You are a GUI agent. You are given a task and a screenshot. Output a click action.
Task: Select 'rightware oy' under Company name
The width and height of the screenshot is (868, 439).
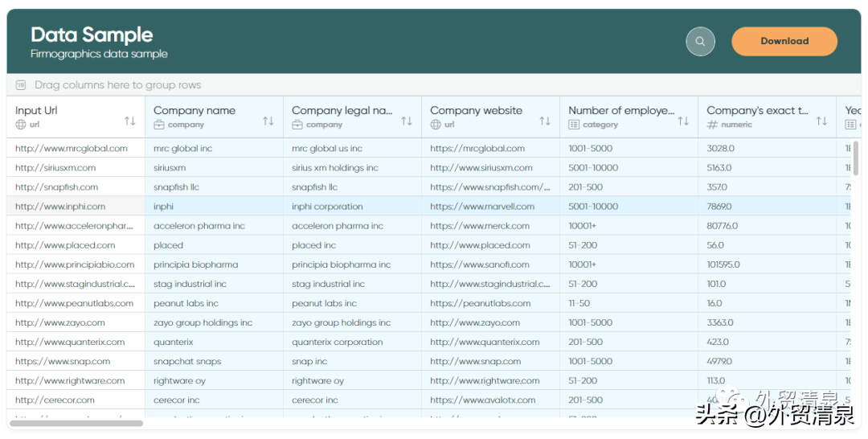[x=215, y=381]
